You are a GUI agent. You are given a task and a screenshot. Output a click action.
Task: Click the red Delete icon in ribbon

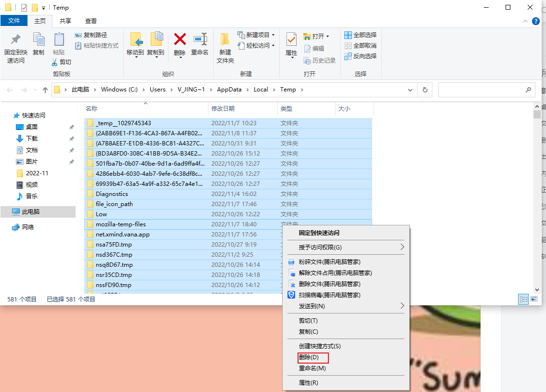pos(180,40)
